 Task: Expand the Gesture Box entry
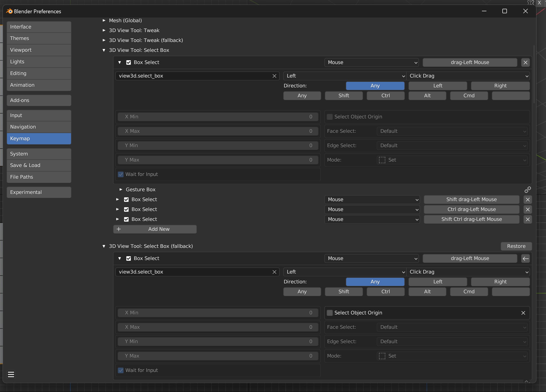121,190
